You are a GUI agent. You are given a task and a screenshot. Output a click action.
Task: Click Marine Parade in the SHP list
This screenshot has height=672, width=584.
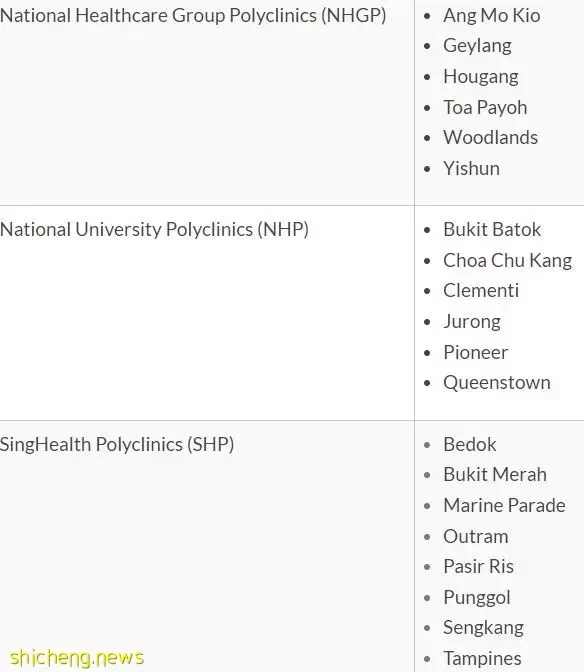tap(504, 506)
